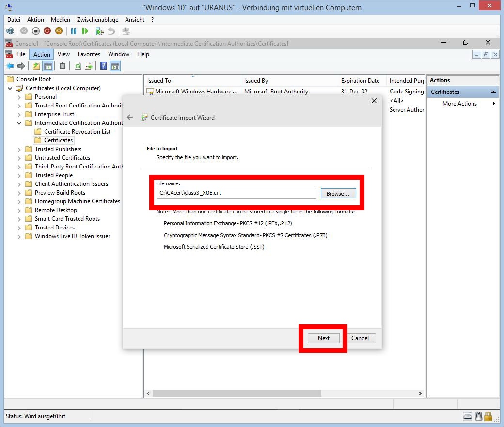504x427 pixels.
Task: Create a checkpoint via toolbar icon
Action: point(100,31)
